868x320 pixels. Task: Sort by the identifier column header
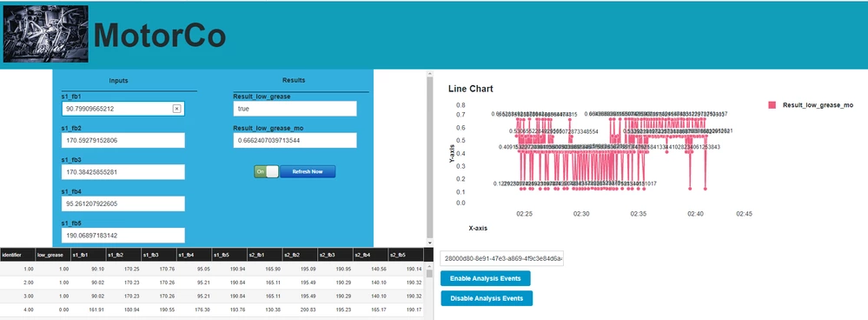coord(17,255)
